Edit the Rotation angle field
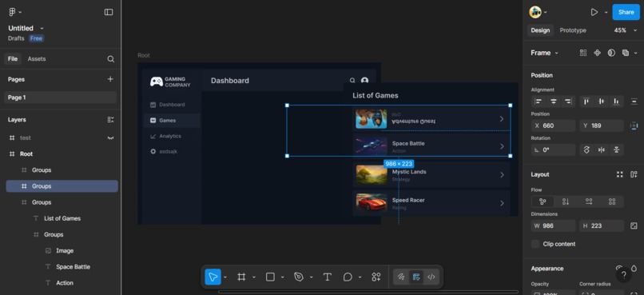This screenshot has width=644, height=295. coord(553,150)
